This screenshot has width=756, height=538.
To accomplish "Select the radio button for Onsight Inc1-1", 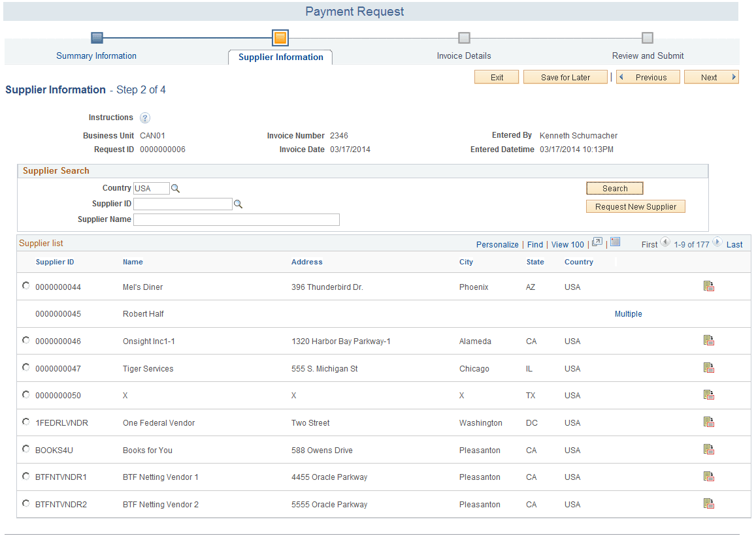I will (25, 340).
